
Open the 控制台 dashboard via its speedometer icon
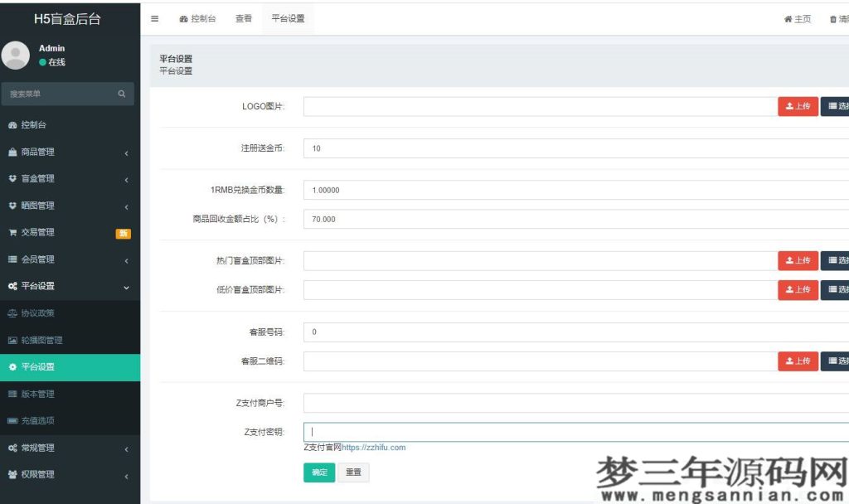point(12,125)
